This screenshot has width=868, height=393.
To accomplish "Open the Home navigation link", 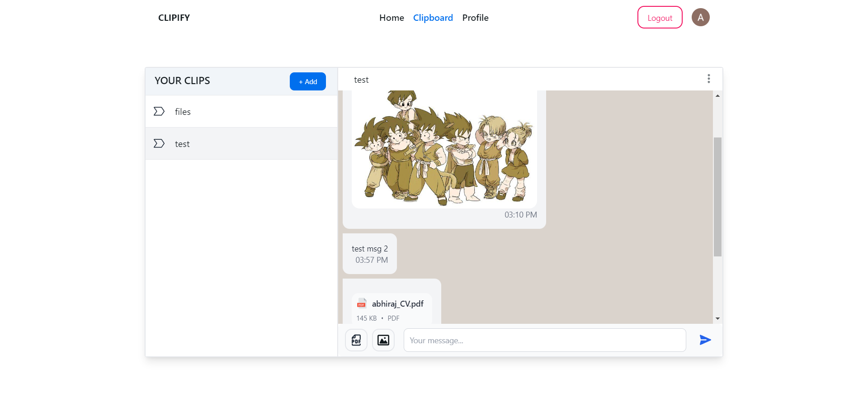I will coord(392,18).
